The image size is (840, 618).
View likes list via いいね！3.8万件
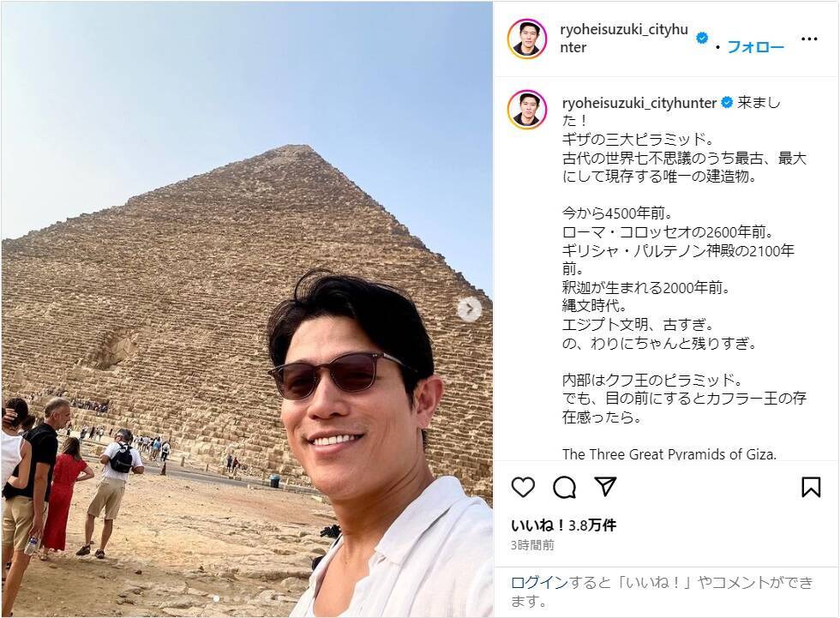[x=564, y=525]
